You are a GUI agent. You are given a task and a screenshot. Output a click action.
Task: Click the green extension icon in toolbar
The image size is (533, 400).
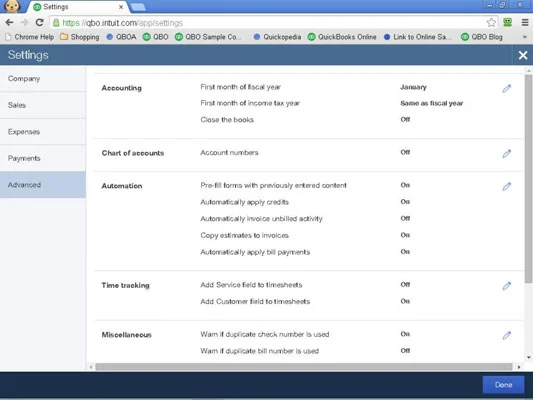tap(508, 22)
